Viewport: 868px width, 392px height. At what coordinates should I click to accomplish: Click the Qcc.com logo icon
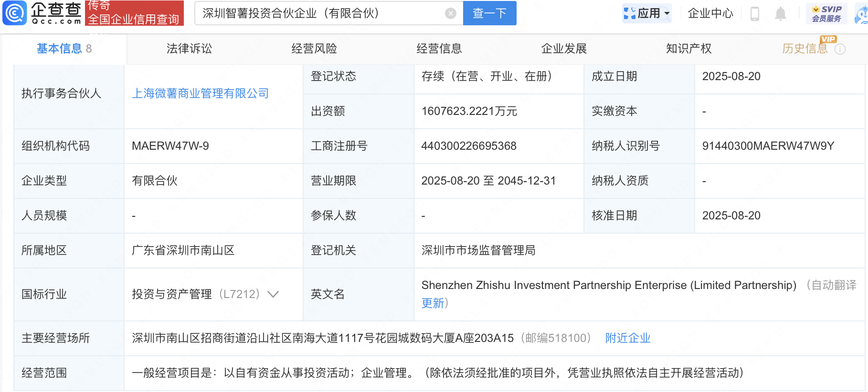click(x=15, y=13)
